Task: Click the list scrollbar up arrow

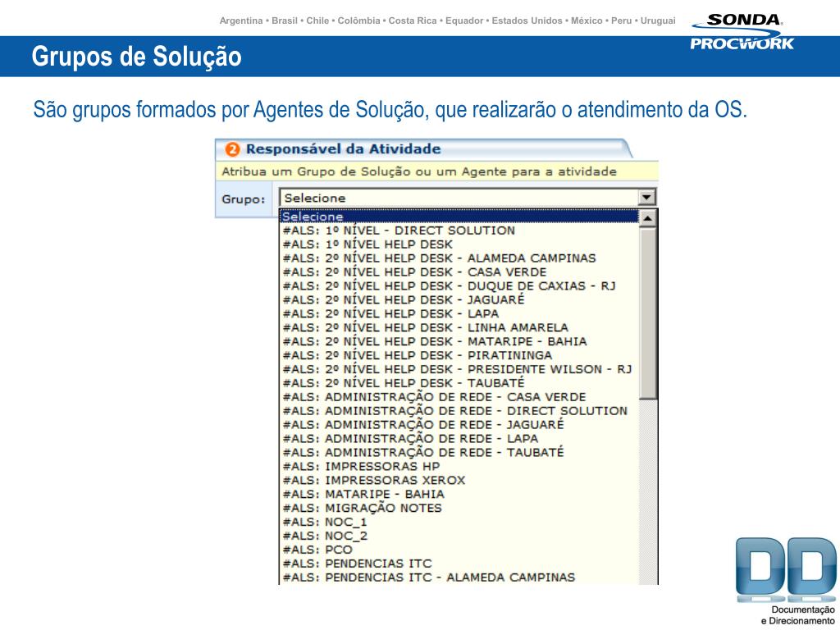Action: [648, 218]
